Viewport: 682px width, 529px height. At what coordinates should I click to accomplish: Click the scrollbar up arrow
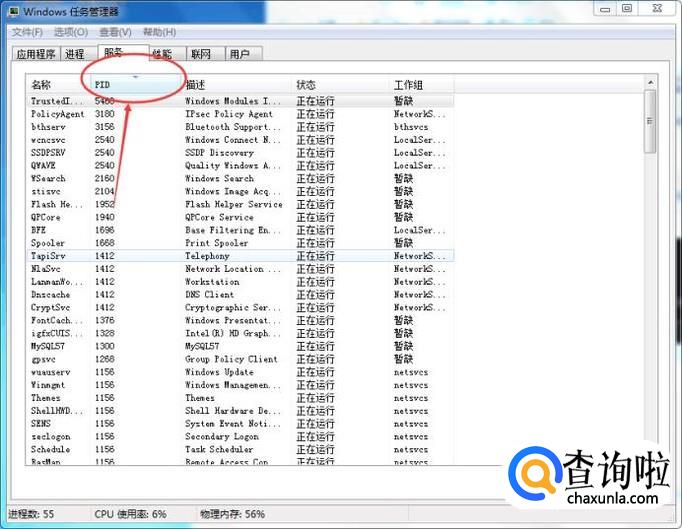pyautogui.click(x=650, y=83)
